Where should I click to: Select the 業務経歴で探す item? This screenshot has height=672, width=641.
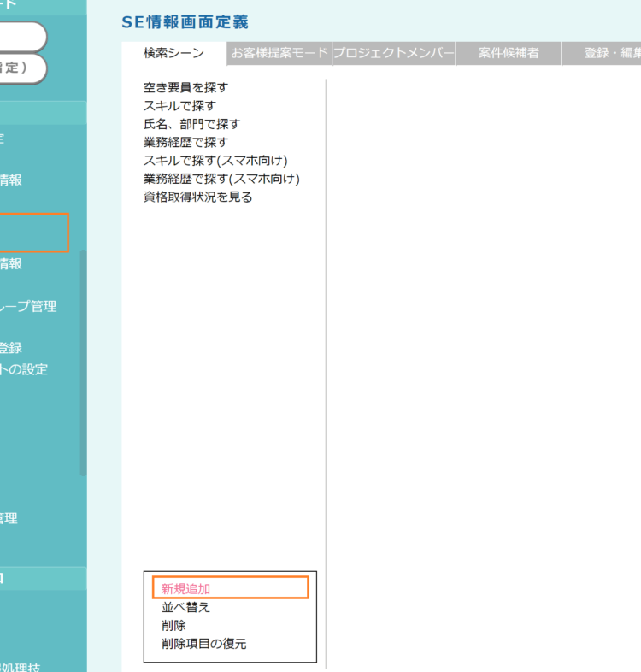(x=185, y=142)
